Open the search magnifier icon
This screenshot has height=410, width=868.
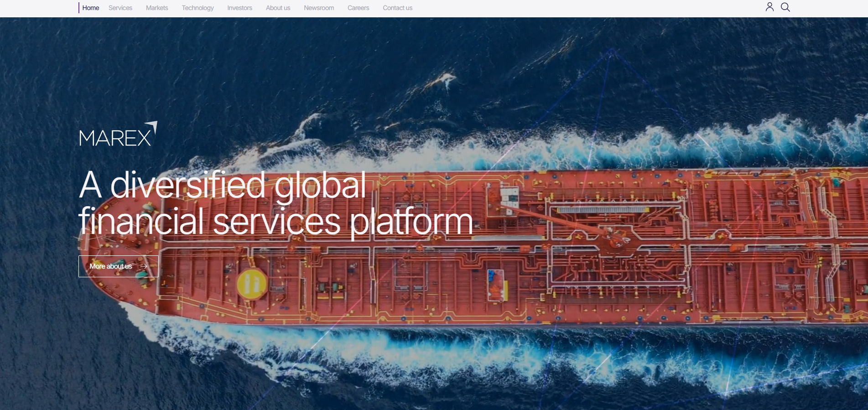785,7
